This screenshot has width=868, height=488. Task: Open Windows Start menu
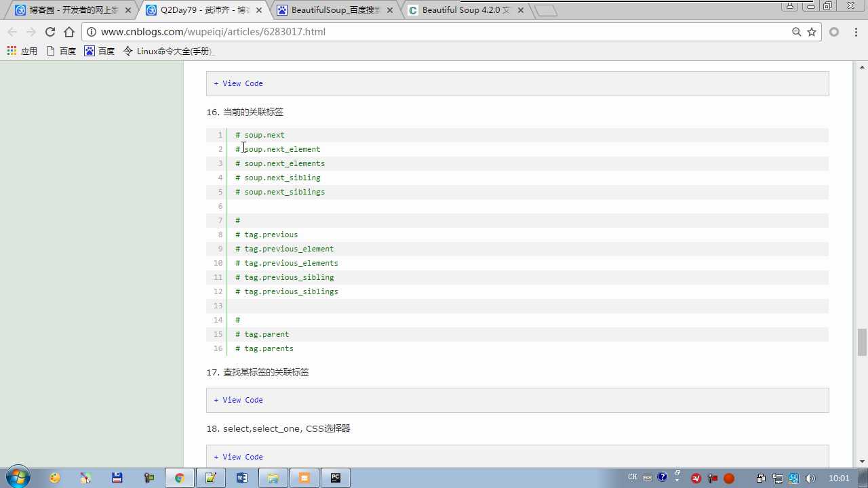coord(17,478)
